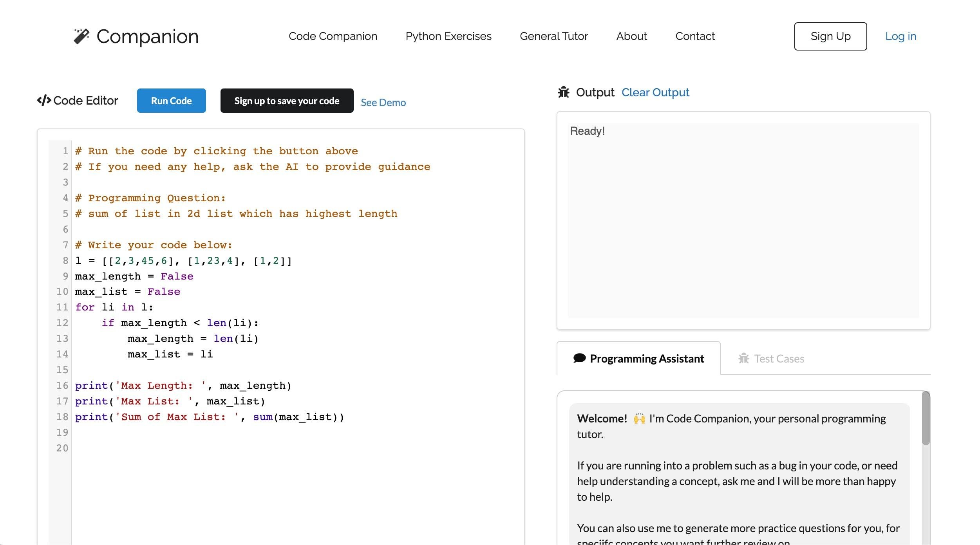Click the Code Editor brackets icon
The height and width of the screenshot is (545, 980).
point(44,101)
